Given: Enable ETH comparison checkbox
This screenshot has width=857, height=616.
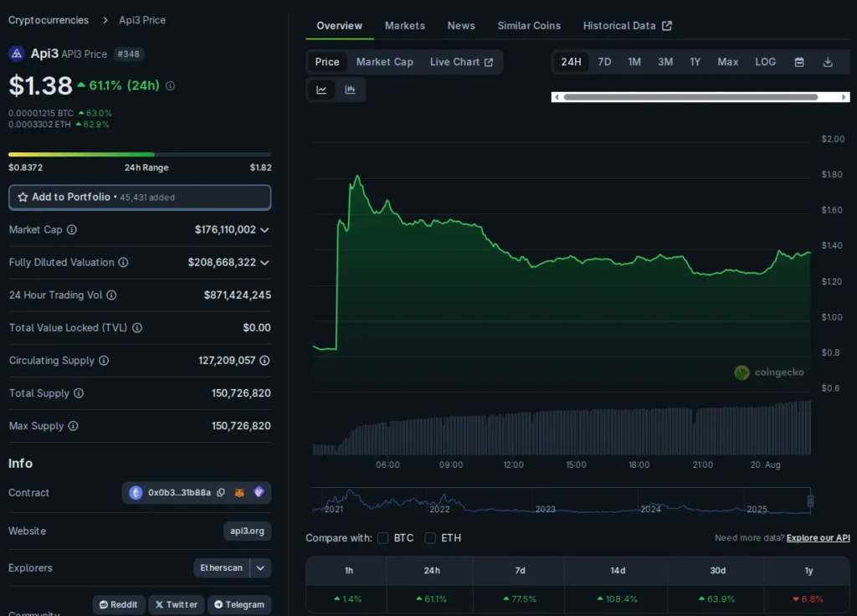Looking at the screenshot, I should coord(431,538).
